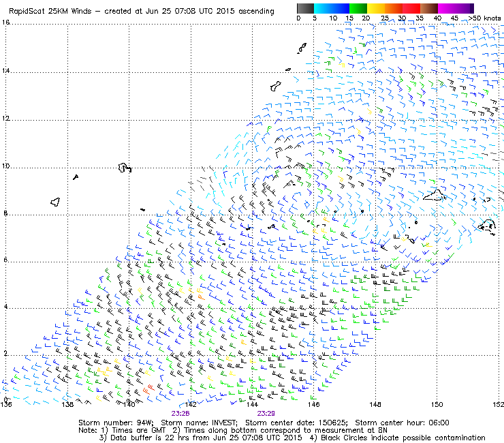Click legend scale value '35'

click(x=420, y=18)
